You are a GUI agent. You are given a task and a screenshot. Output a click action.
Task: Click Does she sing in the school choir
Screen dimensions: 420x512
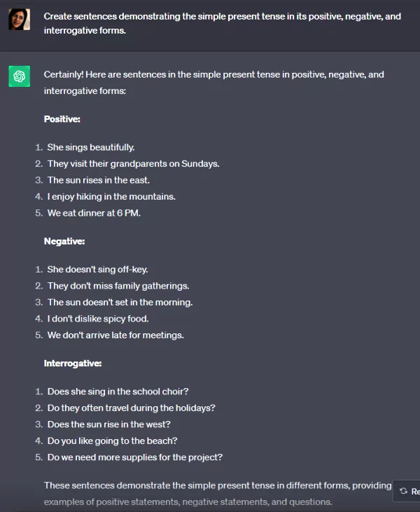click(118, 392)
